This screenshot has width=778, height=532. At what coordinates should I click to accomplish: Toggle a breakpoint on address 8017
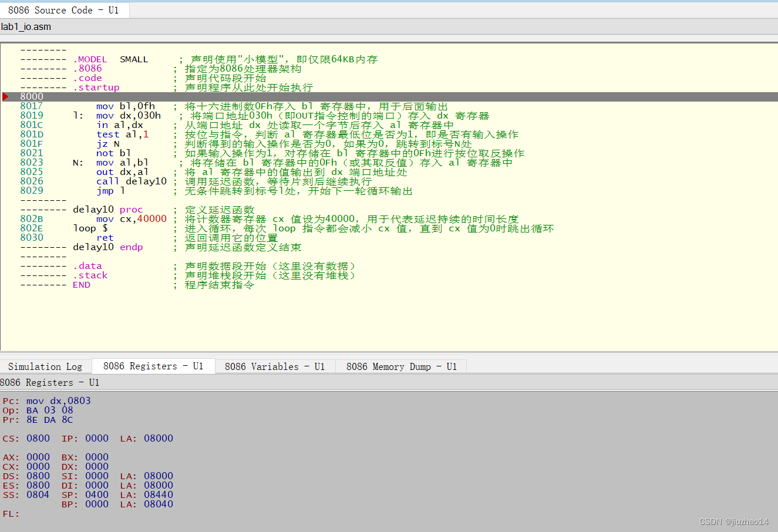pyautogui.click(x=32, y=106)
